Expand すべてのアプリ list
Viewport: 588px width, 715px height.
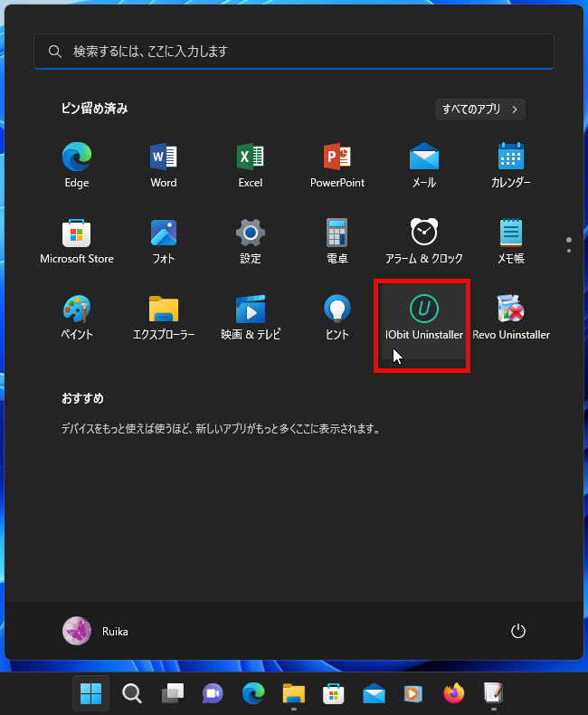pyautogui.click(x=479, y=110)
